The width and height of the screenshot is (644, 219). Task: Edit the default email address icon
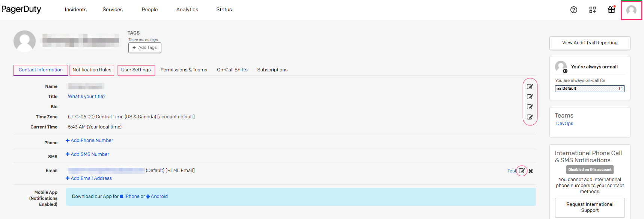522,171
